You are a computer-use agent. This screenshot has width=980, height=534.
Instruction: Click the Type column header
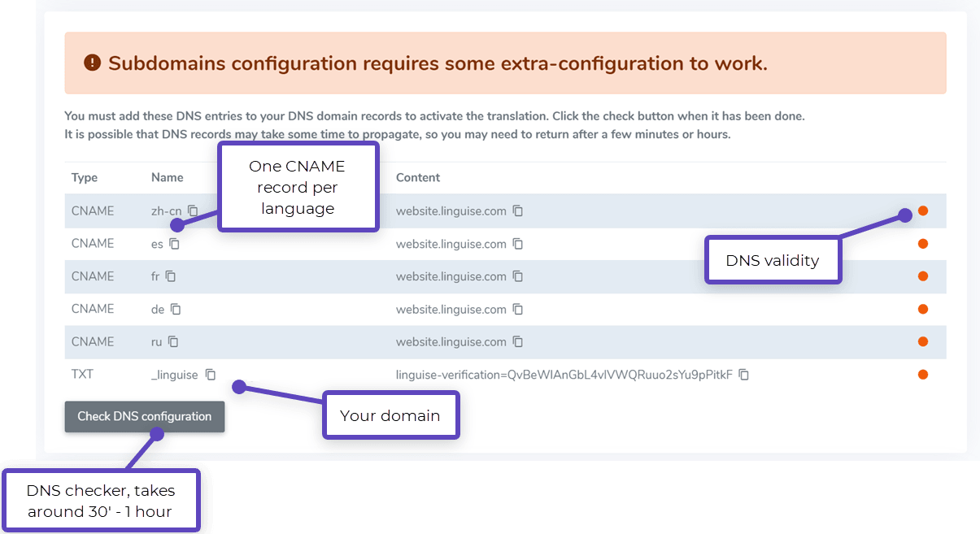[x=85, y=177]
